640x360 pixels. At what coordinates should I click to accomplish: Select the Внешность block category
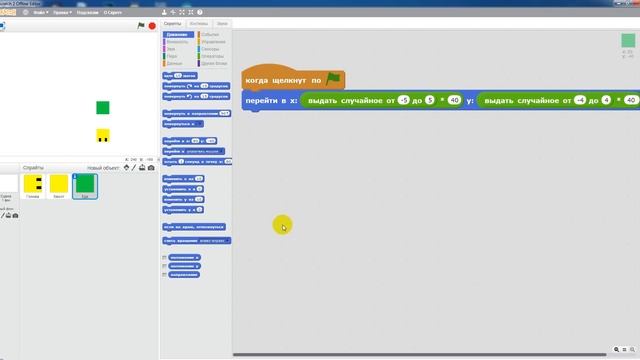178,42
